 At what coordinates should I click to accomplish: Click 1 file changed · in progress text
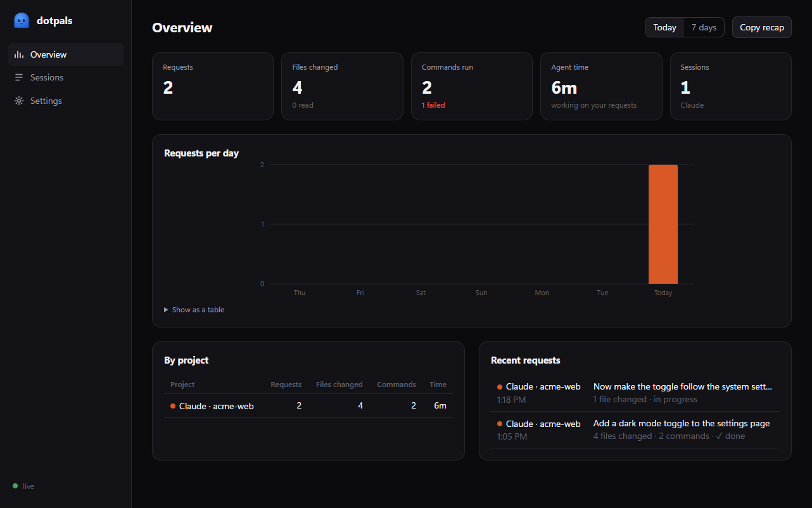[x=645, y=400]
